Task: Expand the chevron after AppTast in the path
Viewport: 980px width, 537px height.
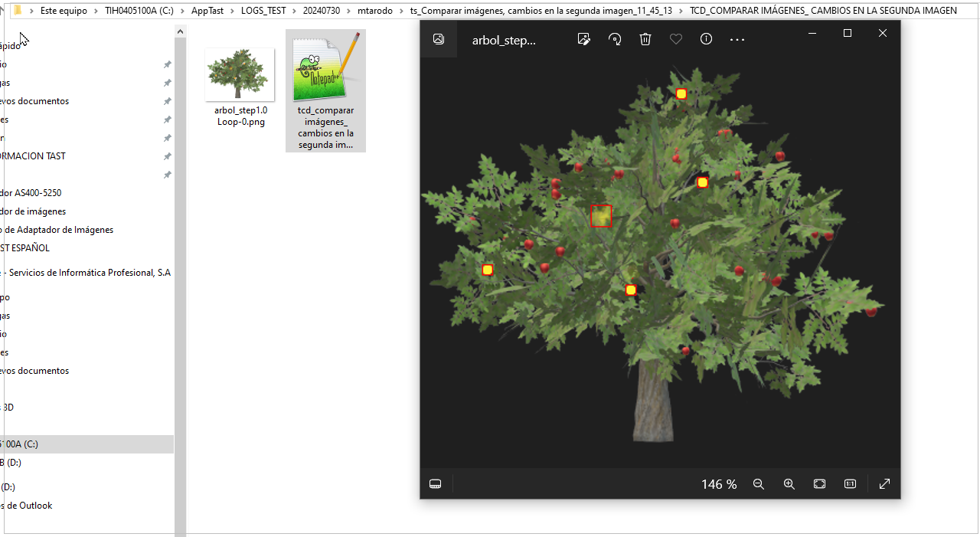Action: [x=233, y=11]
